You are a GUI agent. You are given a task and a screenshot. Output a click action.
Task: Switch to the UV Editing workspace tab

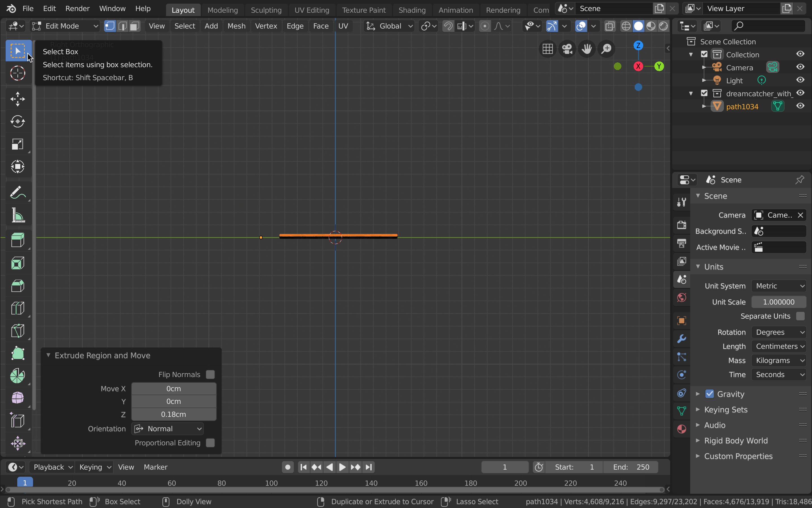(x=312, y=10)
